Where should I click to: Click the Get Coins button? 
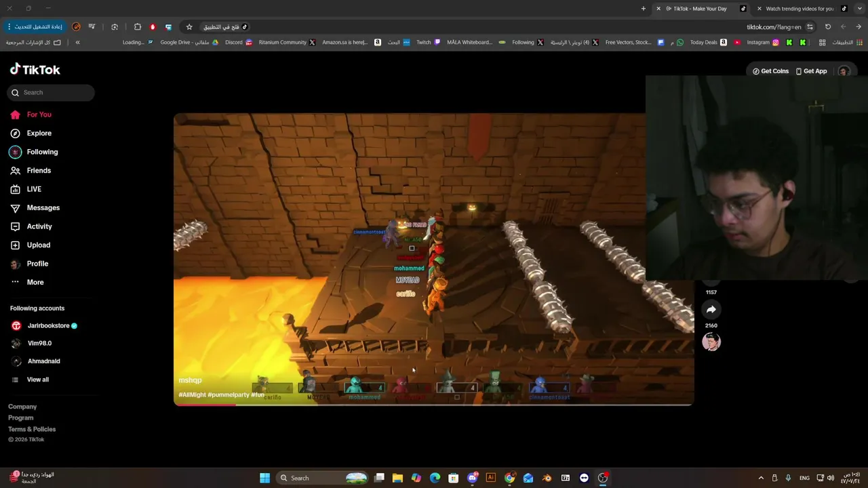pyautogui.click(x=770, y=71)
